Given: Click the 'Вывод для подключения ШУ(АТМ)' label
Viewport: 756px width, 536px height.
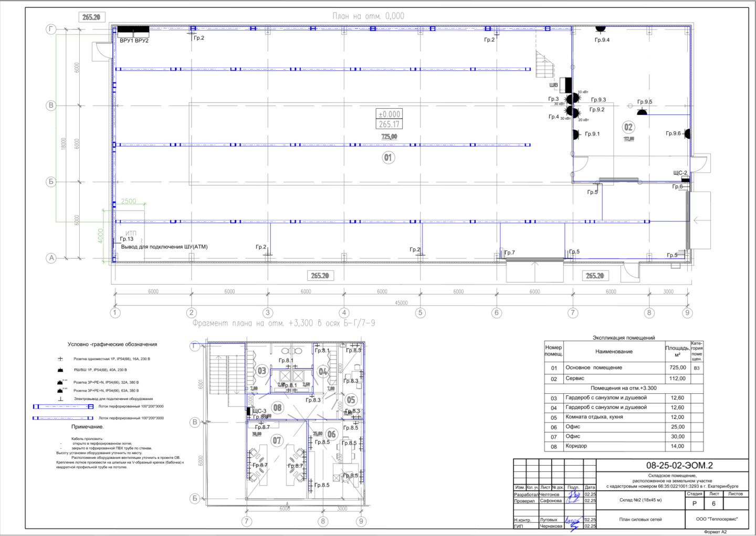Looking at the screenshot, I should point(164,247).
